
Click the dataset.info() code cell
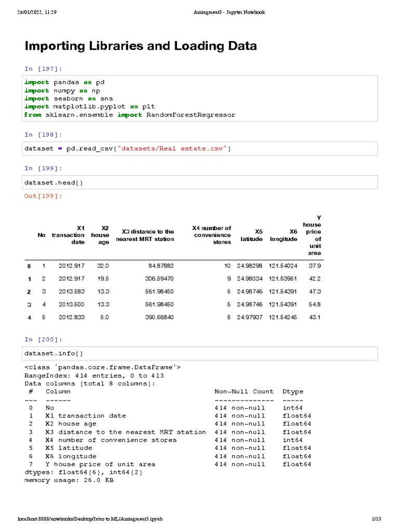point(200,353)
